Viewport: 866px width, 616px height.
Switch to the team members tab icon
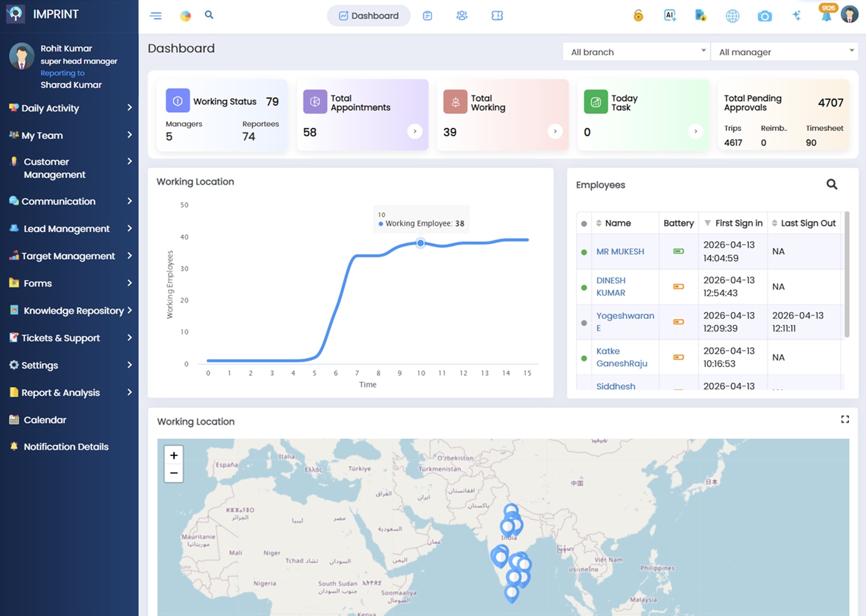[x=462, y=16]
